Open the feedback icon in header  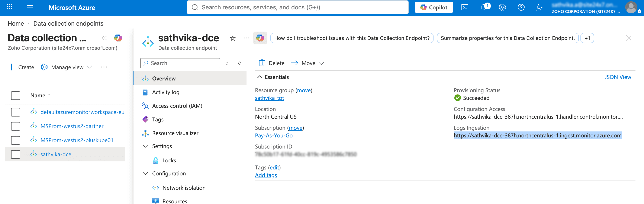click(540, 7)
